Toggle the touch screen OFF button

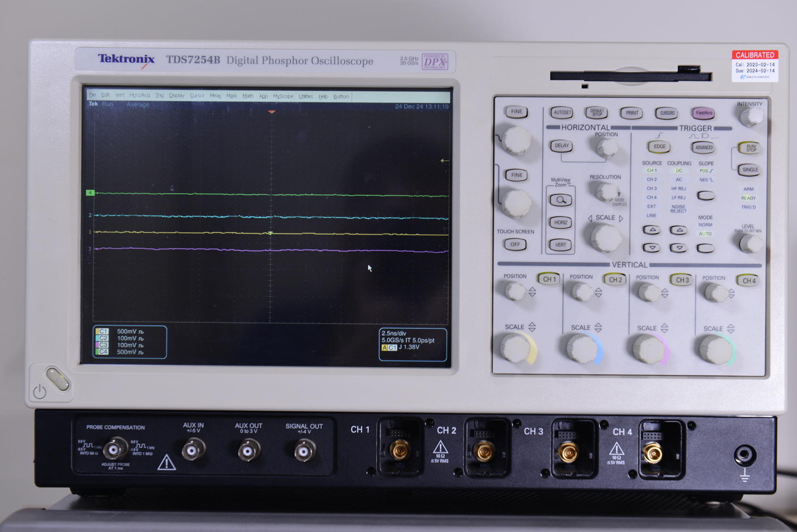click(x=514, y=244)
